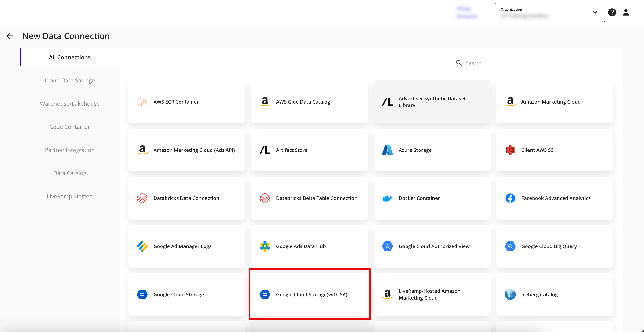Screen dimensions: 644x332
Task: Open the help question mark icon
Action: pyautogui.click(x=612, y=12)
